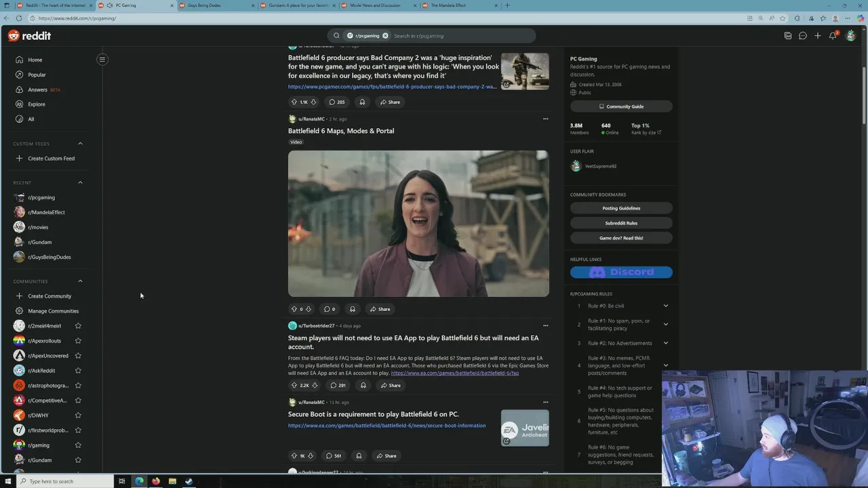Open the All feed
Screen dimensions: 868x488
[31, 119]
